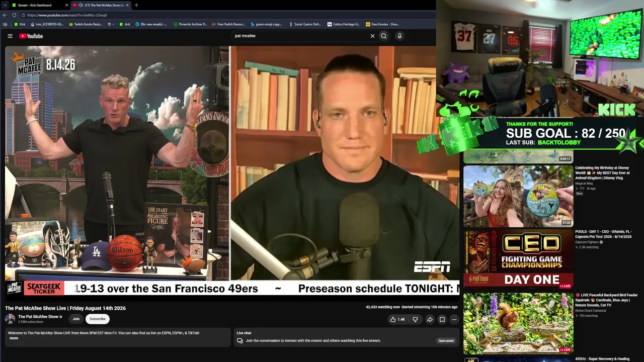Image resolution: width=644 pixels, height=362 pixels.
Task: Click the Pat McAfee Show video player
Action: tap(232, 173)
